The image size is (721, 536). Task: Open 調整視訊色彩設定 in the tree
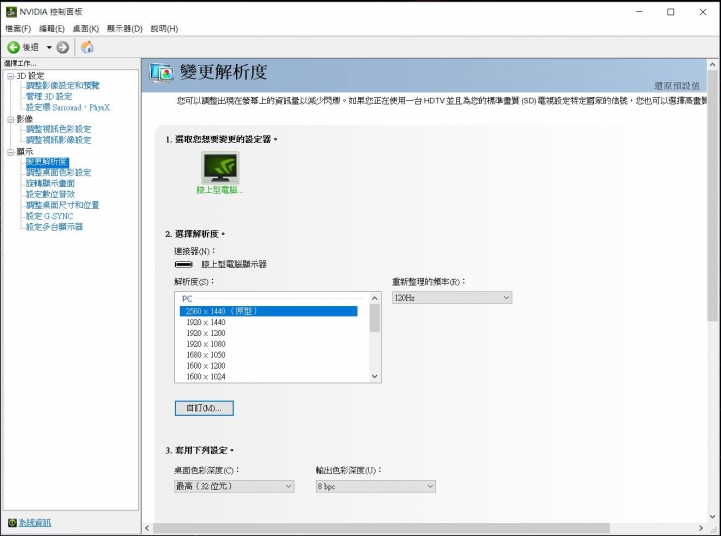point(58,129)
